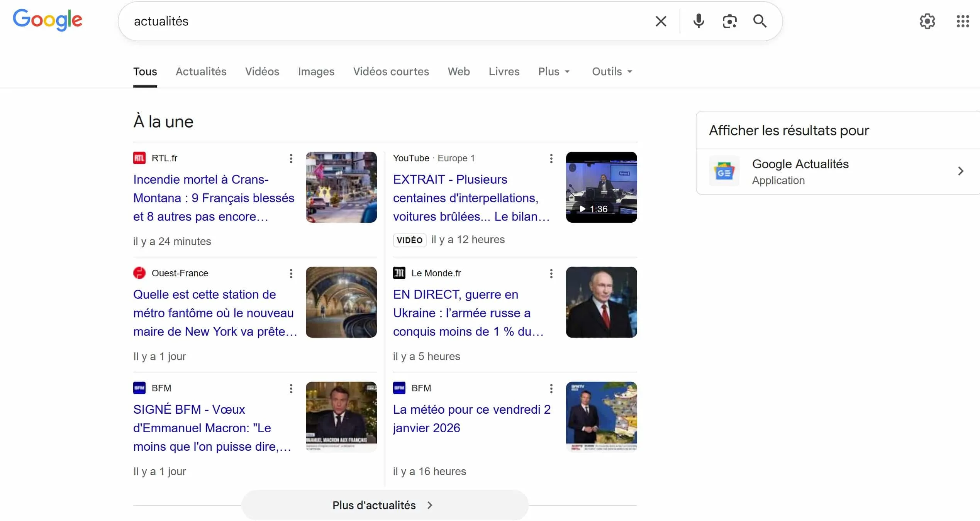Open options for the BFM Macron article
The width and height of the screenshot is (980, 521).
pyautogui.click(x=291, y=389)
